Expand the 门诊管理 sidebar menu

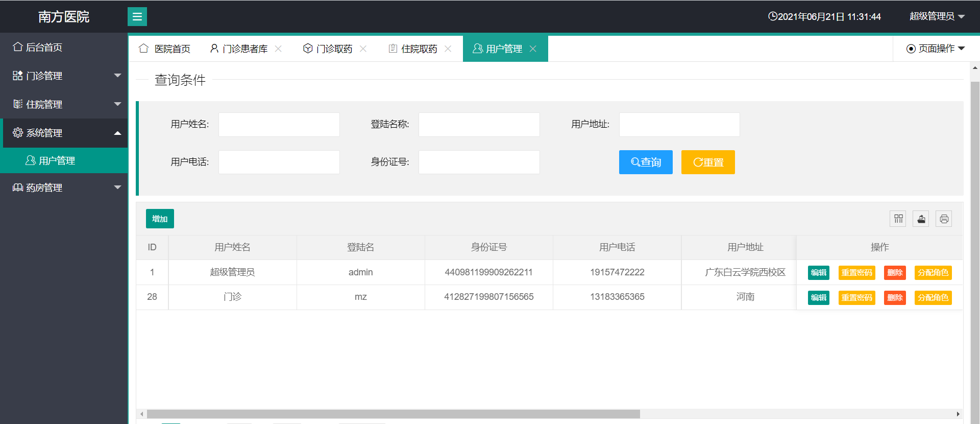[64, 76]
